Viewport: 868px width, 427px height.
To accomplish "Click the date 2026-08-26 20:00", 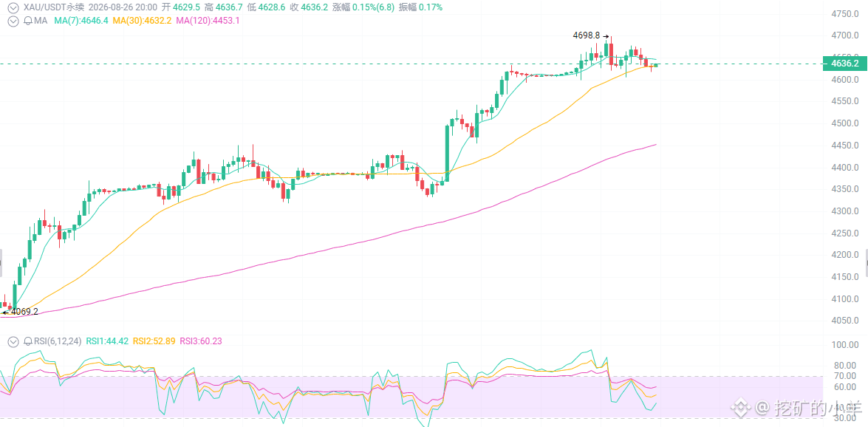I will [x=121, y=7].
